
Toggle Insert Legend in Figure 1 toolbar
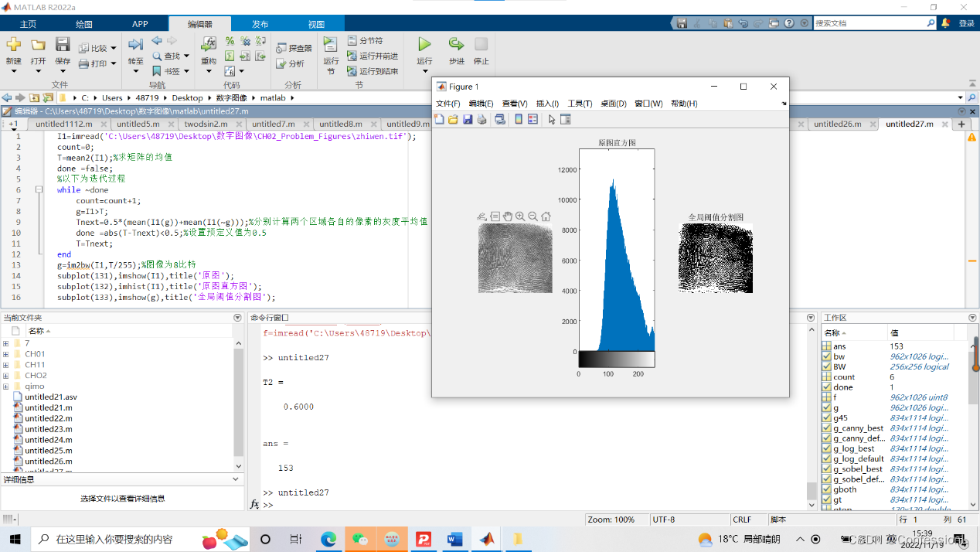point(533,119)
